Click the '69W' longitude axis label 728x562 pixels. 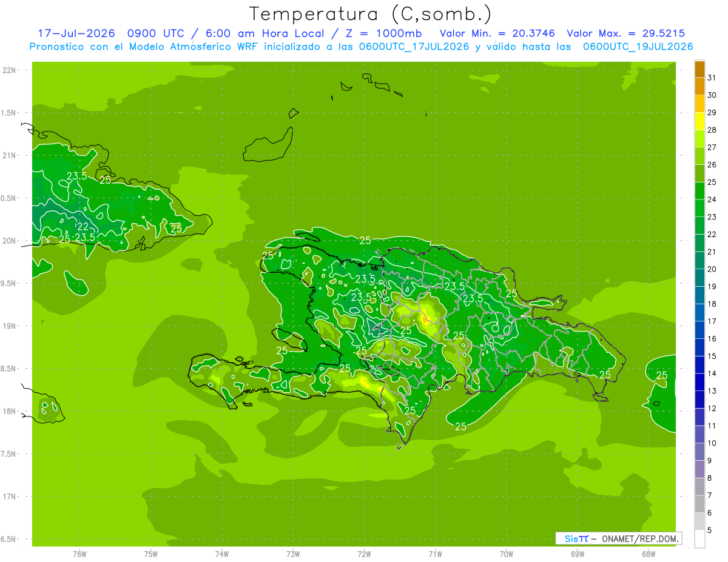pyautogui.click(x=578, y=555)
